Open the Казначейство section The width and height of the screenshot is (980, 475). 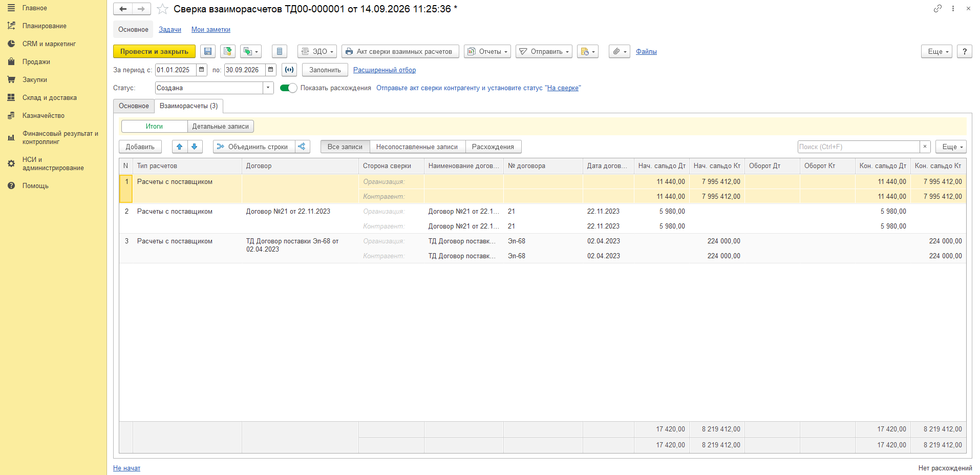coord(44,115)
